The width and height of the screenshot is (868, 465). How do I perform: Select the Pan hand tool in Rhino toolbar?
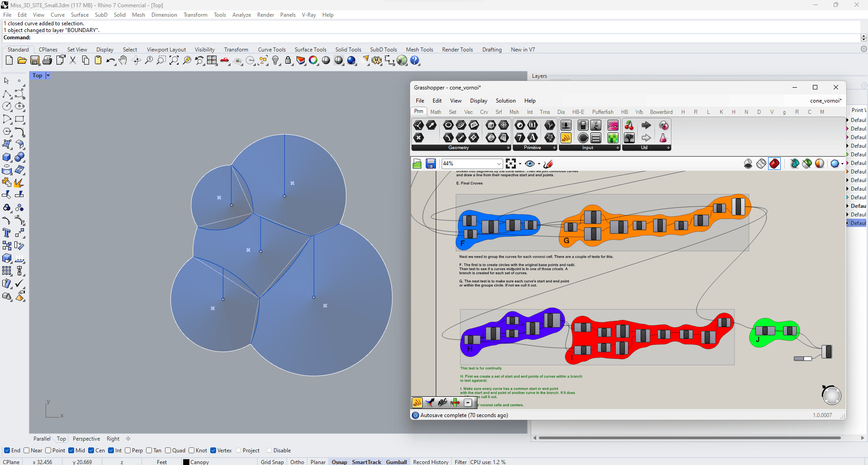123,61
